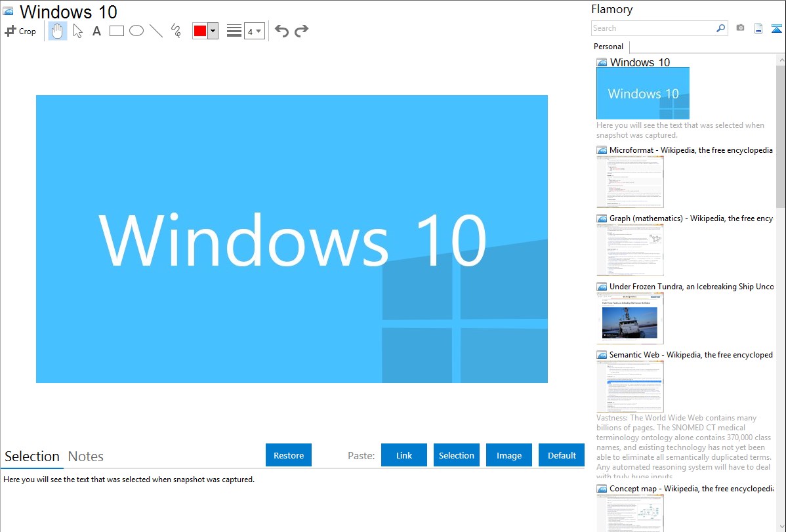Capture a snapshot with camera icon
This screenshot has width=786, height=532.
[740, 28]
